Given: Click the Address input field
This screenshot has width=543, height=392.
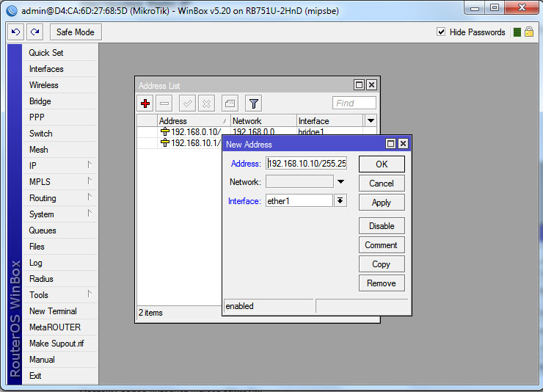Looking at the screenshot, I should point(306,164).
